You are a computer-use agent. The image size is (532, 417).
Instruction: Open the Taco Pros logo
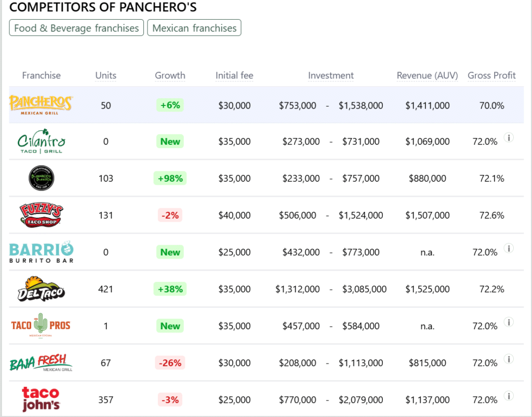(x=41, y=326)
